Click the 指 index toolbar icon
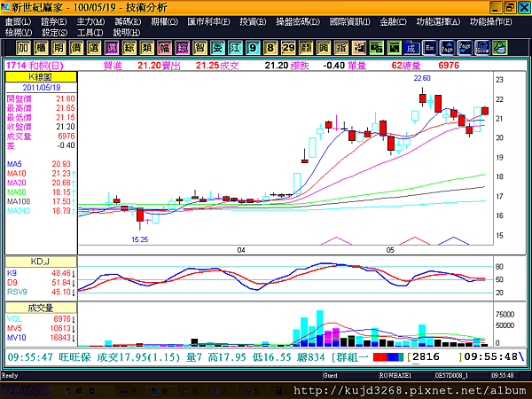 (x=341, y=48)
